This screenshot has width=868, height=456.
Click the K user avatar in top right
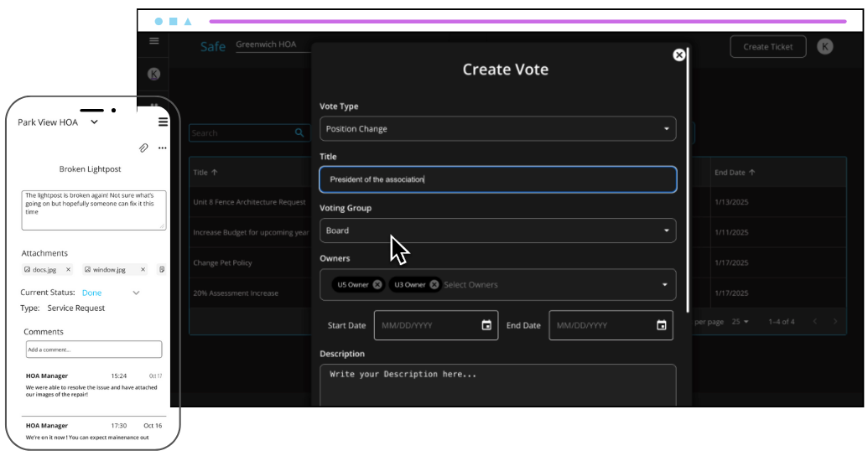point(824,47)
